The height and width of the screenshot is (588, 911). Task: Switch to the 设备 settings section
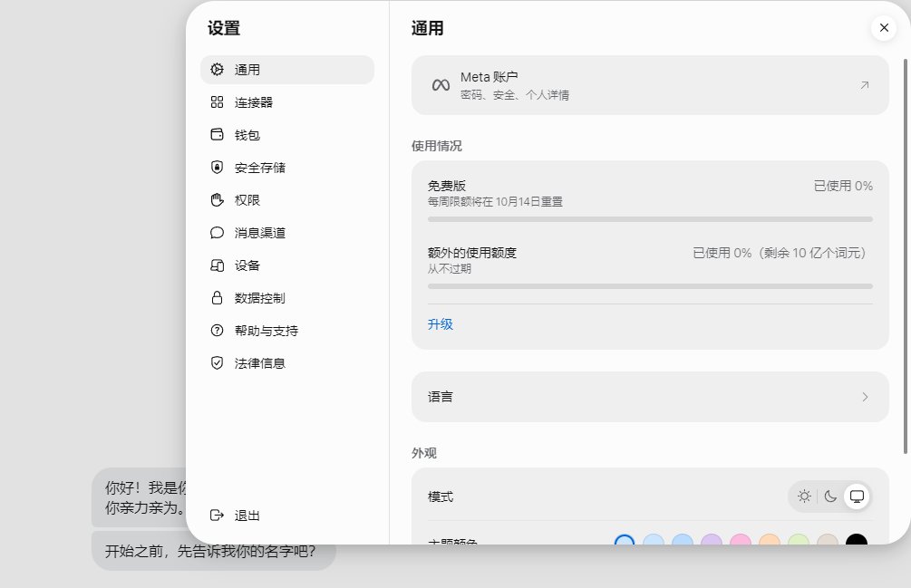click(287, 265)
